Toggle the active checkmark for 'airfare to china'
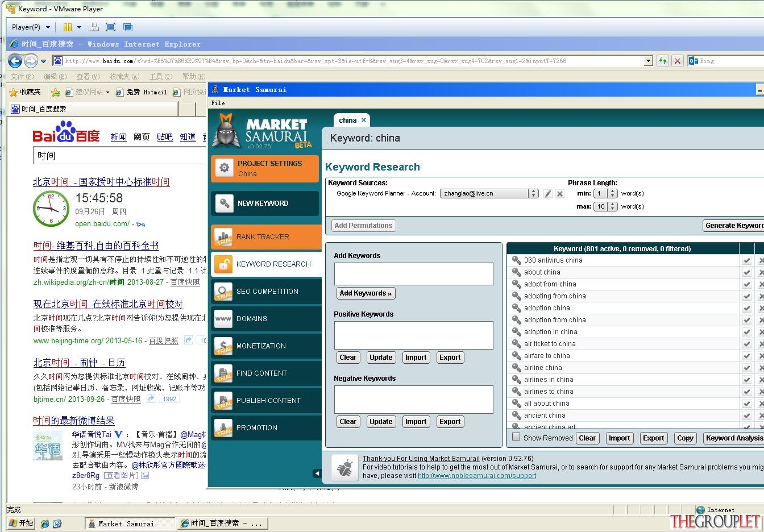Viewport: 764px width, 532px height. 747,356
